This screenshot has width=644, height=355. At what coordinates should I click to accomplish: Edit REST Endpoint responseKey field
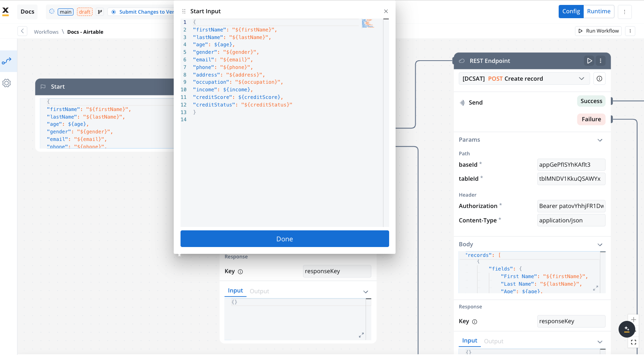[571, 321]
